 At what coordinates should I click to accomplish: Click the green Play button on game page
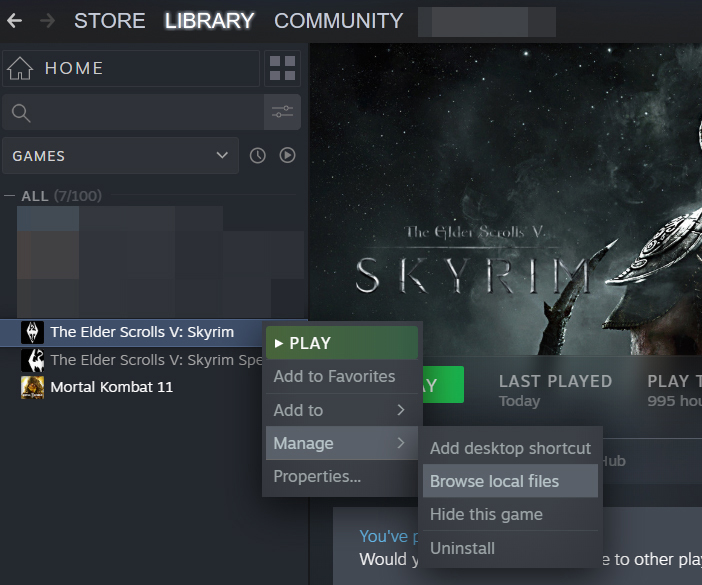(443, 384)
